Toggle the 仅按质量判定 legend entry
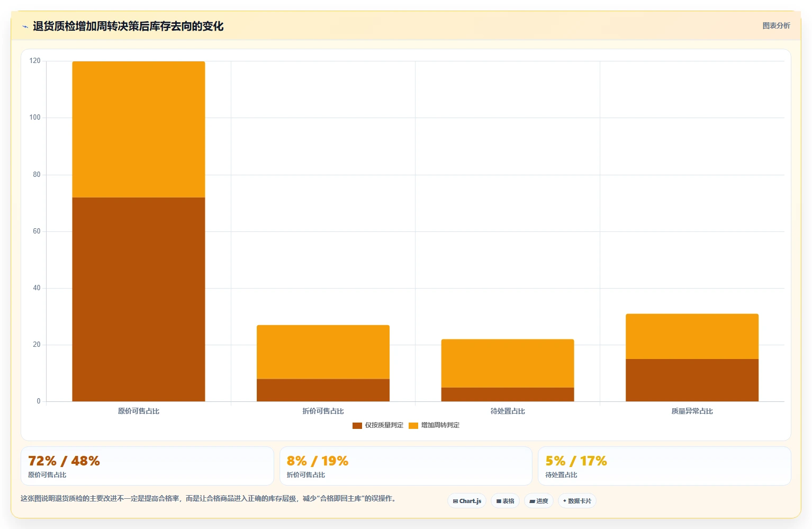Image resolution: width=812 pixels, height=529 pixels. click(x=378, y=425)
